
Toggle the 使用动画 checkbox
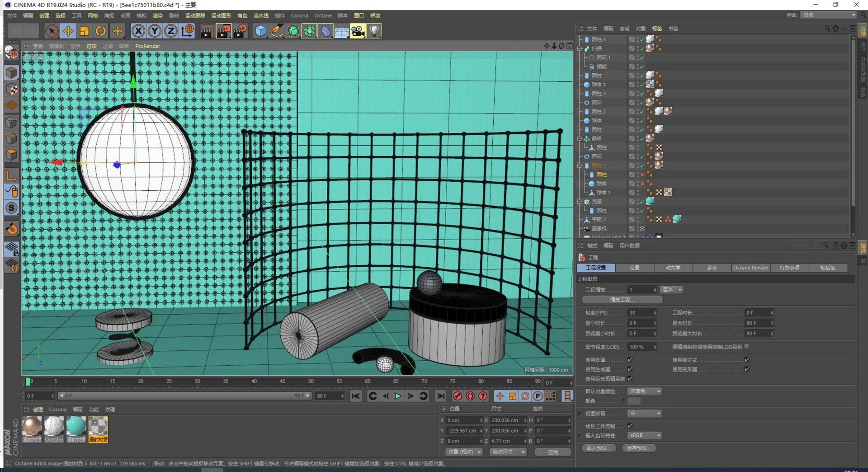(x=630, y=360)
